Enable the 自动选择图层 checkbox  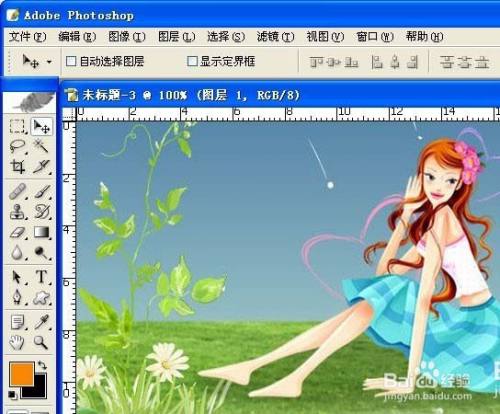pos(71,61)
